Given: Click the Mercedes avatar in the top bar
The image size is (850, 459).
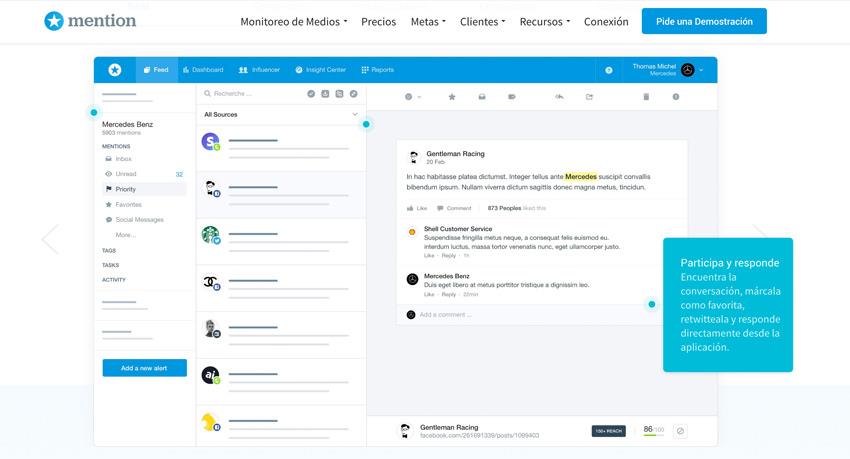Looking at the screenshot, I should [687, 70].
